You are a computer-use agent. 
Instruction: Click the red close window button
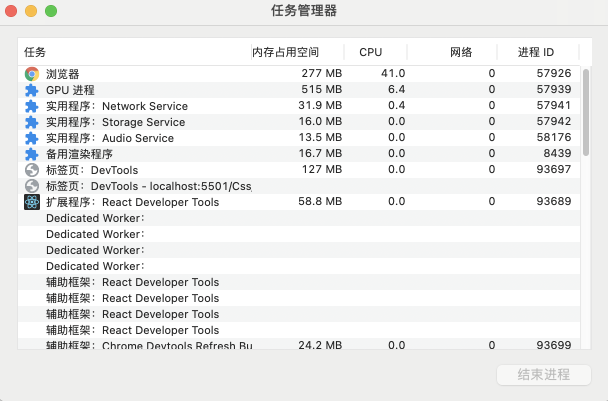pyautogui.click(x=11, y=11)
